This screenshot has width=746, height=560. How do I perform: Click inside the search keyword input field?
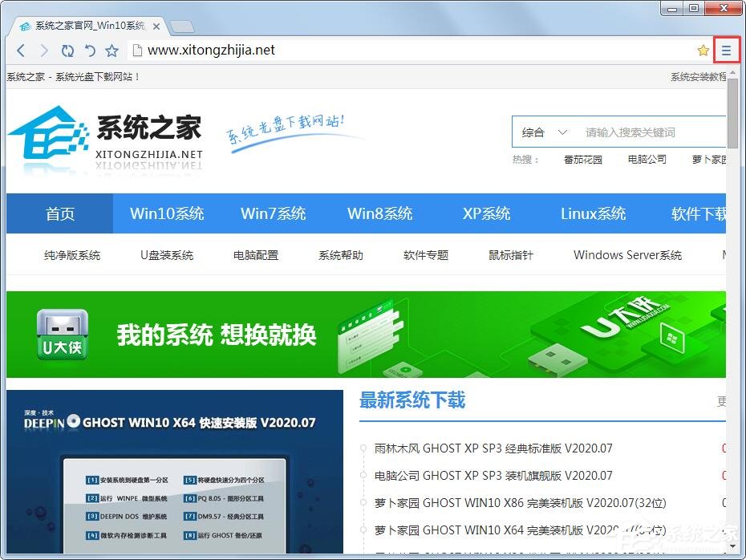pos(634,132)
